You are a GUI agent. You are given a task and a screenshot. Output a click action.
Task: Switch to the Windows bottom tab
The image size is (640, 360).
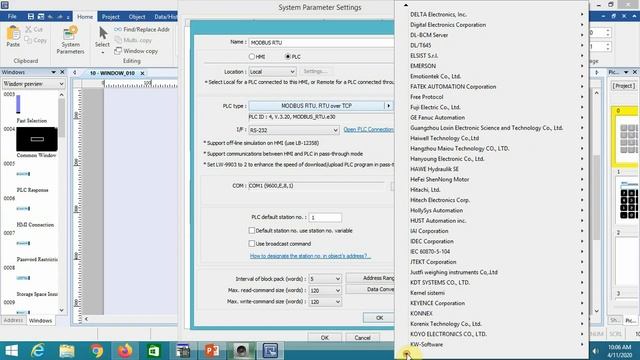(x=40, y=320)
